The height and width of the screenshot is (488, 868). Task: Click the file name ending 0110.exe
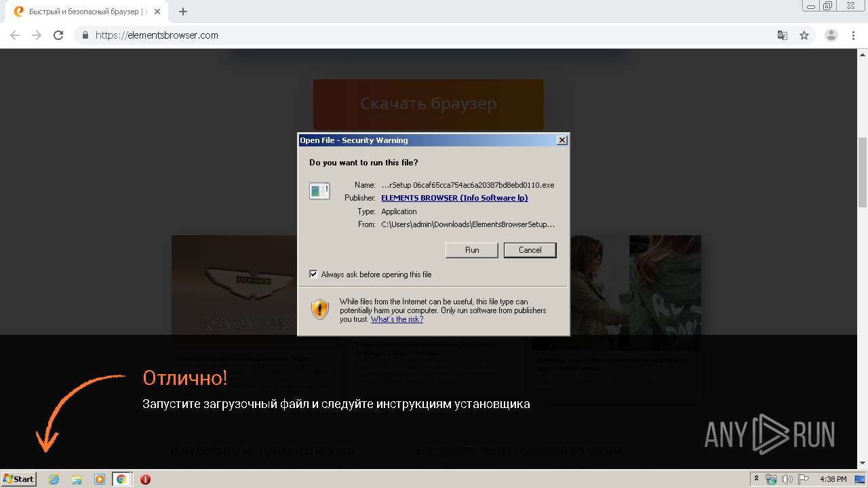[x=468, y=185]
